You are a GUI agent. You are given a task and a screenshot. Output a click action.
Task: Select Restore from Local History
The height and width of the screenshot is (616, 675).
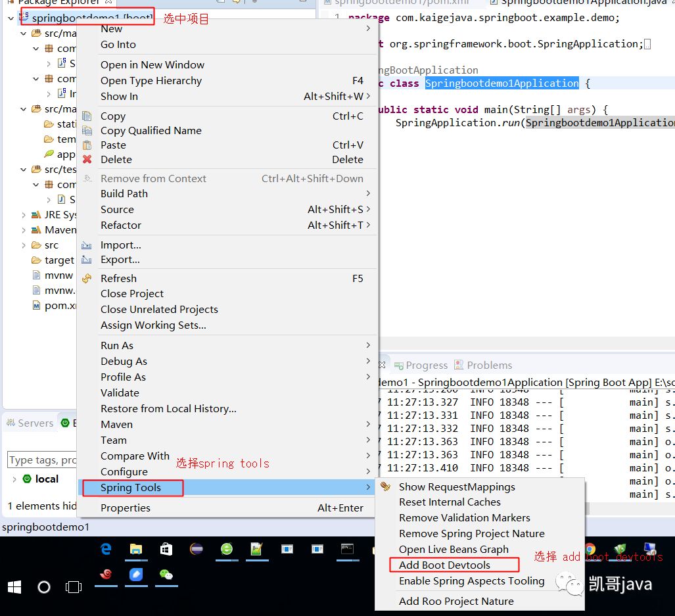pos(168,408)
